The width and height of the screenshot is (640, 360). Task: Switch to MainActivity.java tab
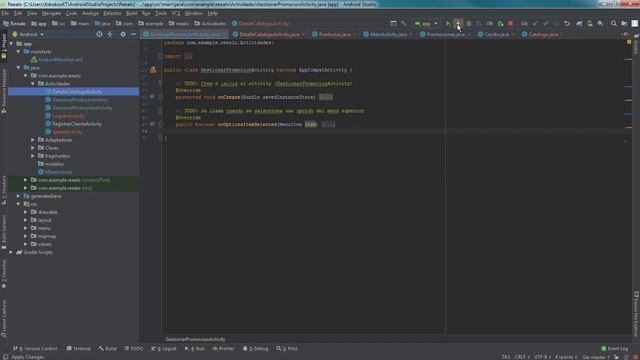(388, 34)
